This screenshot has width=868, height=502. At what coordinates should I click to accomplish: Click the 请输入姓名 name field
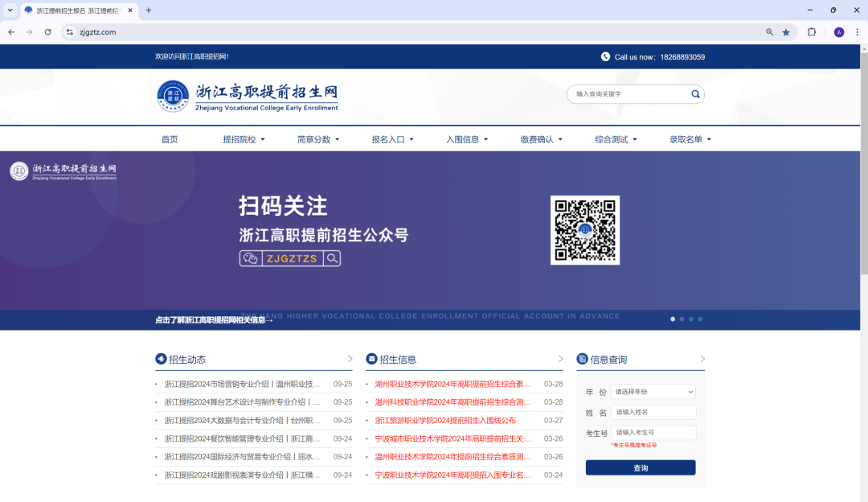pos(653,412)
